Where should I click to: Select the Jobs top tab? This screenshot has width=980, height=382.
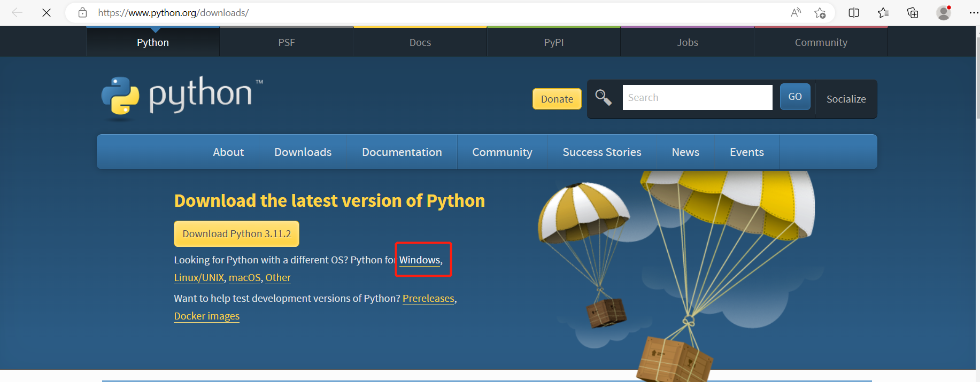tap(688, 42)
